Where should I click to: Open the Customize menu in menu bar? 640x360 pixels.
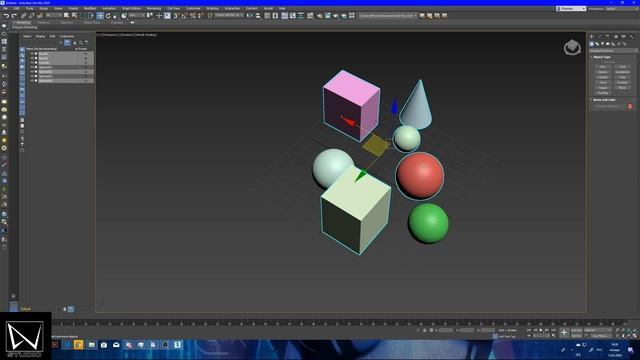(x=193, y=8)
